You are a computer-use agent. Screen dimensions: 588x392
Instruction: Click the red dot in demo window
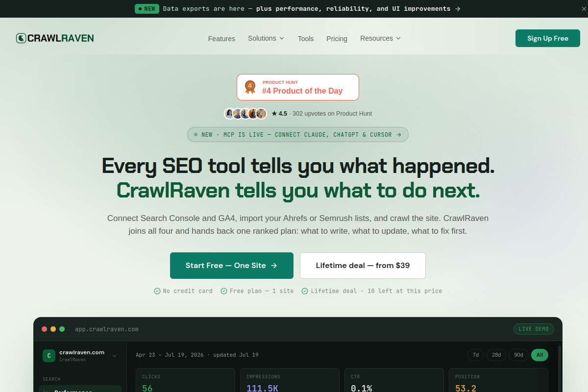pos(45,329)
